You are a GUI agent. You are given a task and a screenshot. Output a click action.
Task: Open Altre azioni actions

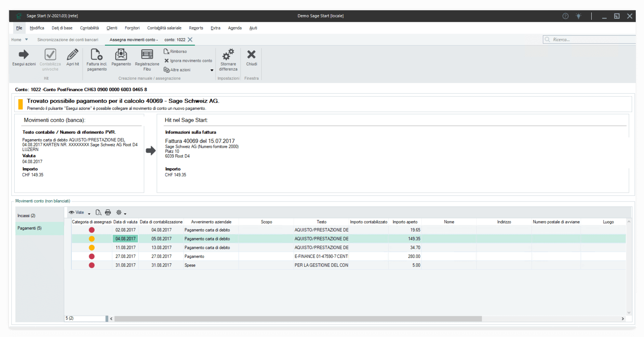[177, 70]
